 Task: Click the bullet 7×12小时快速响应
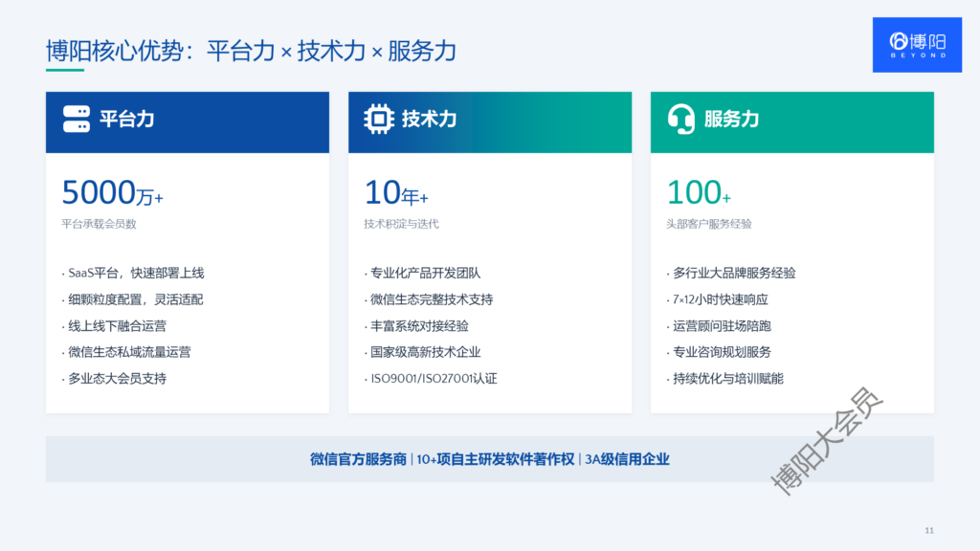[718, 299]
